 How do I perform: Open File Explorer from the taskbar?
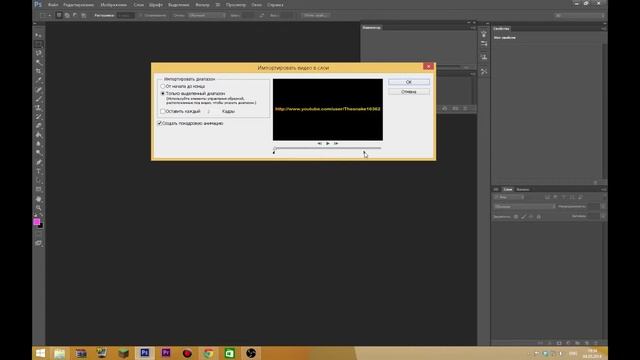pyautogui.click(x=60, y=353)
